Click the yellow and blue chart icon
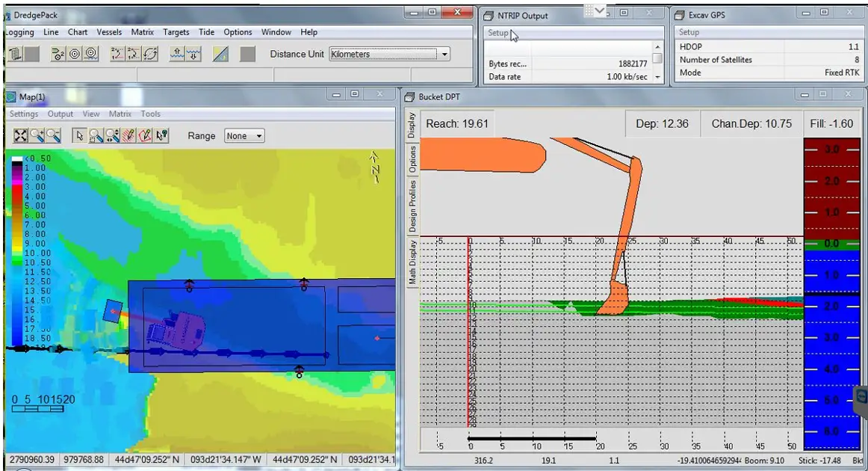 coord(220,54)
